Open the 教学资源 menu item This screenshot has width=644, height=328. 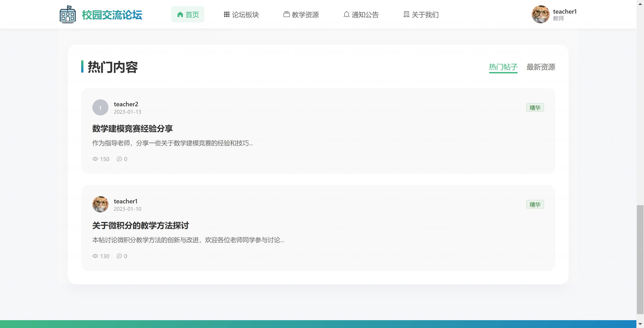coord(301,15)
